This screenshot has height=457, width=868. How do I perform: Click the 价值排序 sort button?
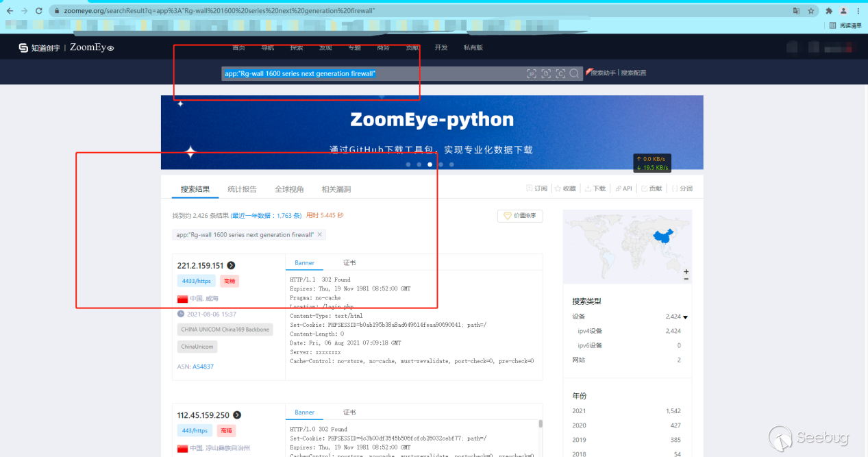click(x=520, y=216)
